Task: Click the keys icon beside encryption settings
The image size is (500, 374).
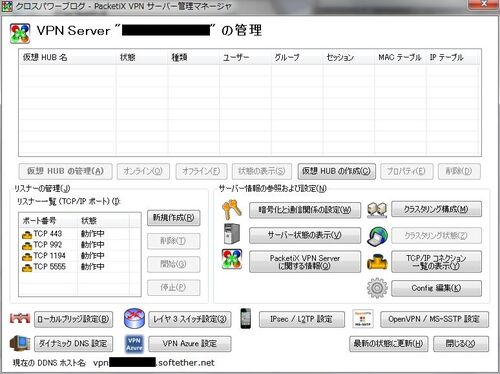Action: click(x=232, y=209)
